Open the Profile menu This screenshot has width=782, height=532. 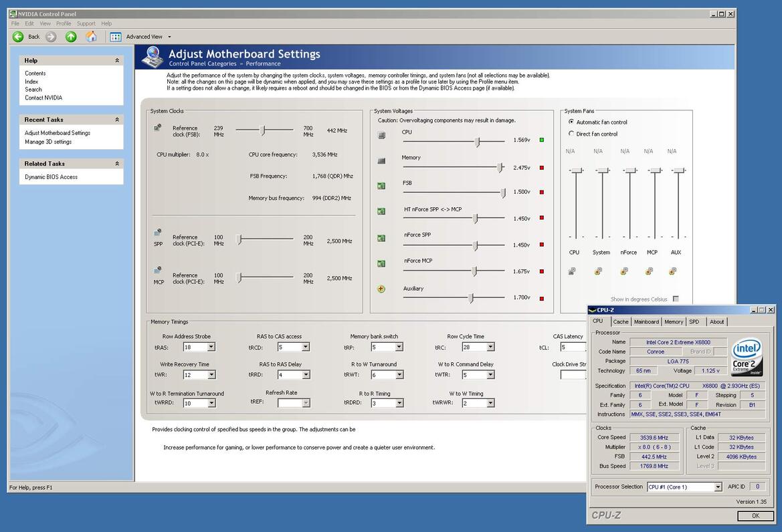[64, 23]
